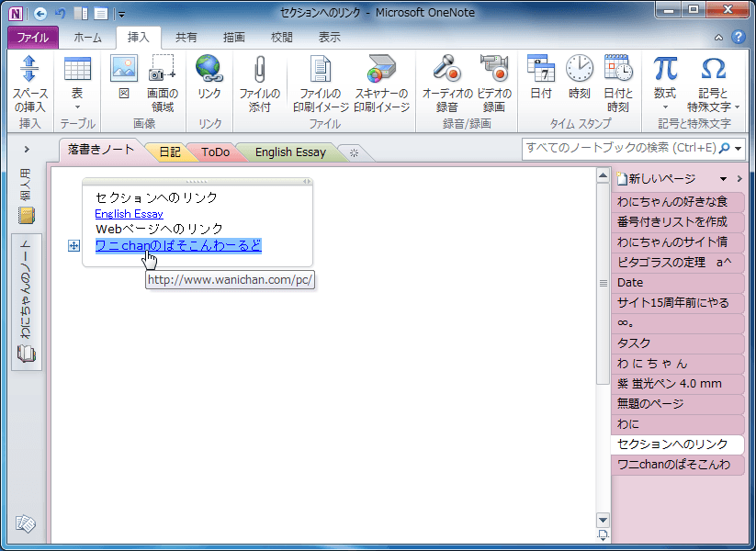This screenshot has width=756, height=551.
Task: Open Customize Quick Access Toolbar dropdown
Action: [121, 15]
